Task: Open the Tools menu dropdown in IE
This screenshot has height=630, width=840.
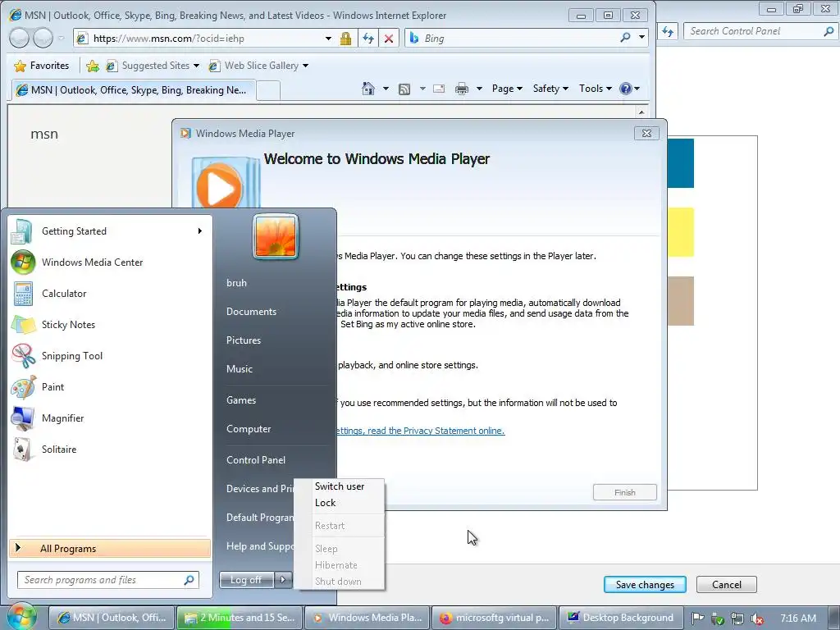Action: coord(595,89)
